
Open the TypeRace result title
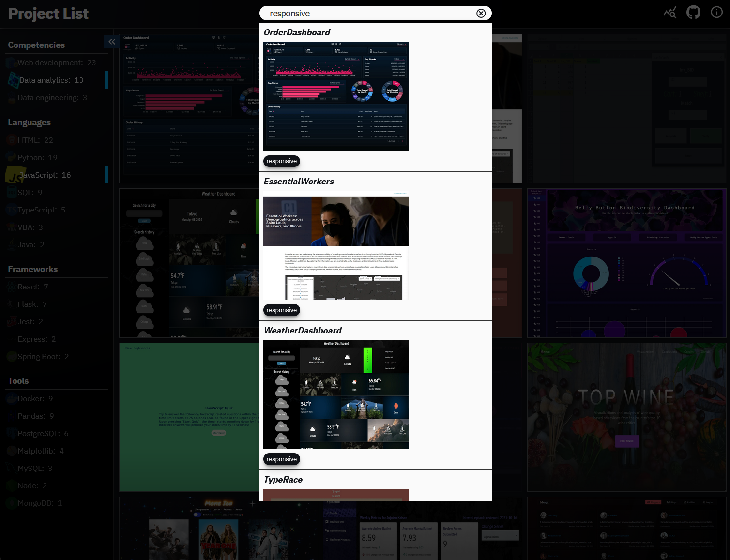(283, 480)
